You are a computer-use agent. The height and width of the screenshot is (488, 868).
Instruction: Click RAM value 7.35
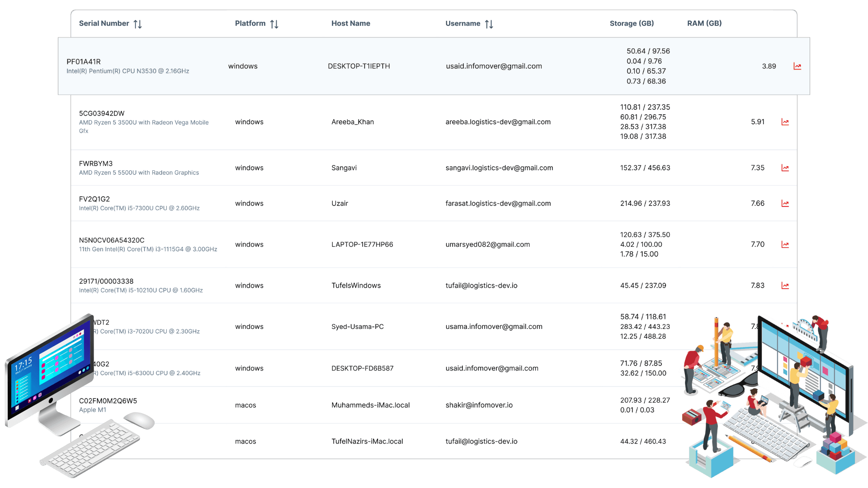click(x=758, y=168)
